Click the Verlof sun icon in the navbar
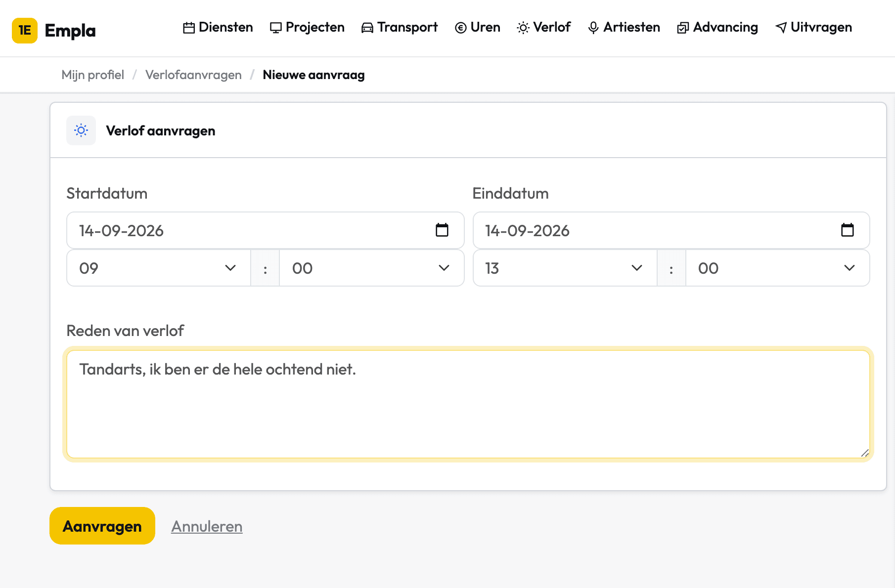 [x=523, y=28]
